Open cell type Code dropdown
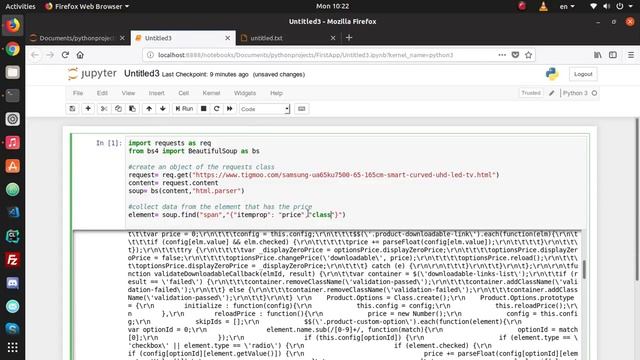 (264, 109)
